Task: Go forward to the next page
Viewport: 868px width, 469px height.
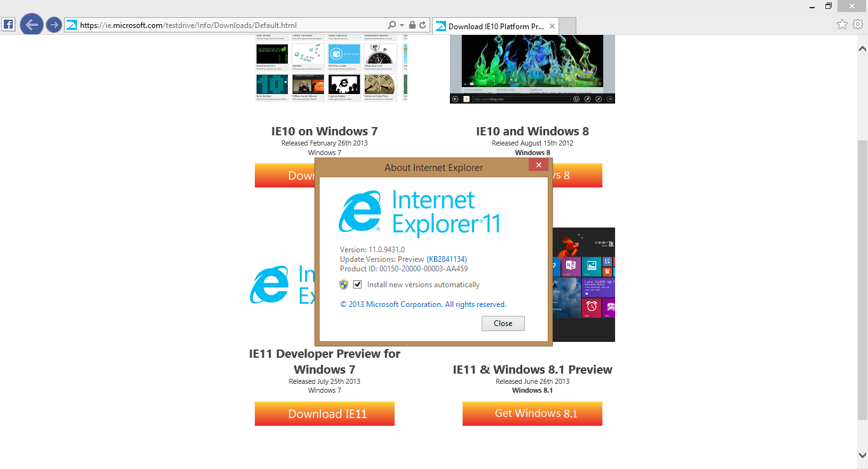Action: [x=54, y=25]
